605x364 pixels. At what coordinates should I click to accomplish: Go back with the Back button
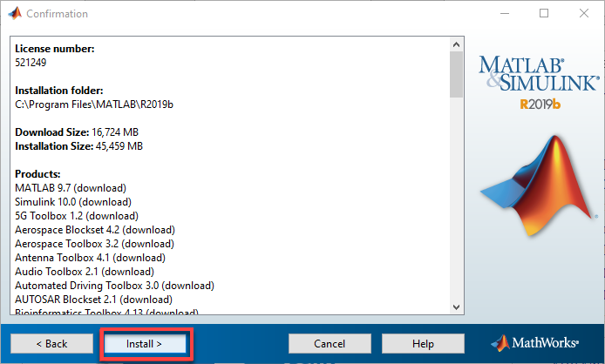coord(51,344)
